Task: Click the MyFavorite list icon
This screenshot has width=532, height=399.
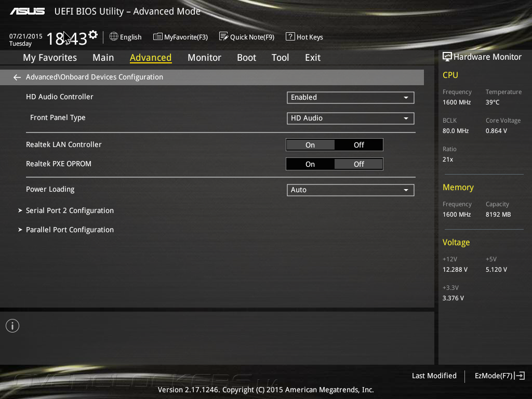Action: [158, 37]
